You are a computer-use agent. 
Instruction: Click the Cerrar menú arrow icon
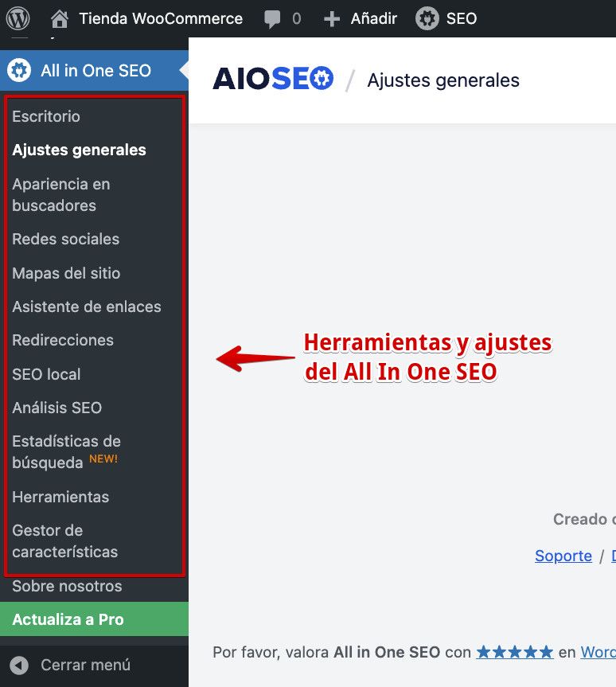(19, 665)
